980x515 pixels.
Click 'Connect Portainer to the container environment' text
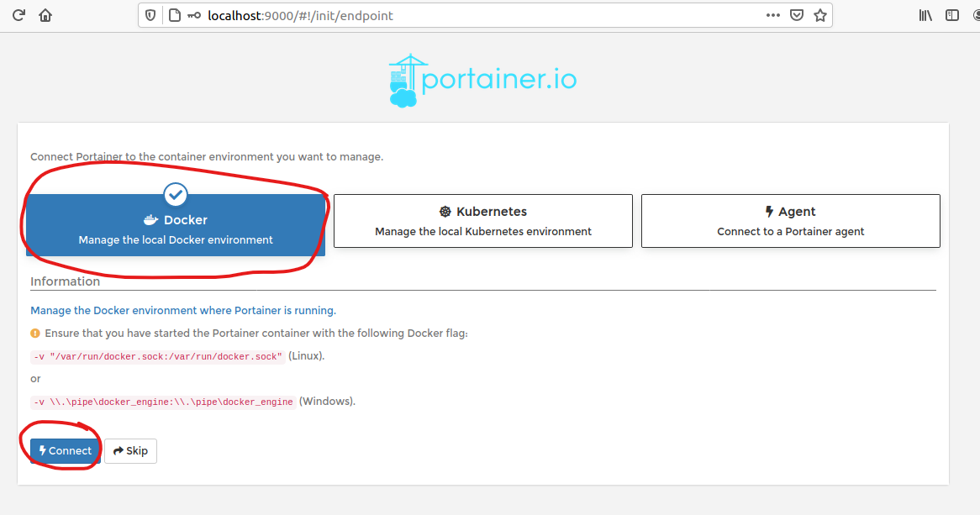tap(207, 157)
